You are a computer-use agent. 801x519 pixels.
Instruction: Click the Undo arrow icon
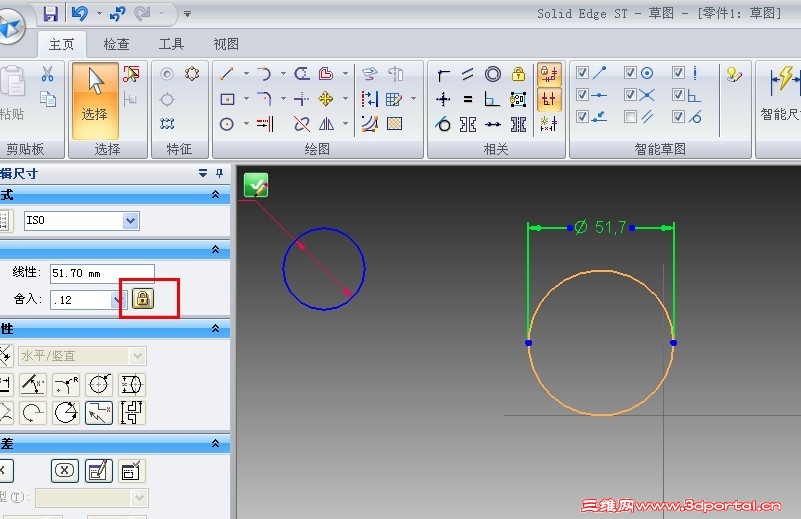tap(80, 13)
